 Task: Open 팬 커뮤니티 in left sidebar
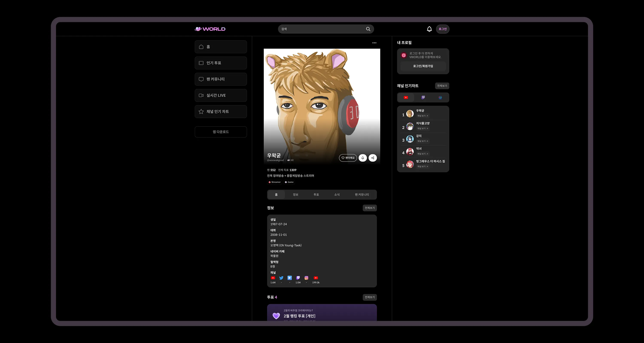pyautogui.click(x=221, y=79)
